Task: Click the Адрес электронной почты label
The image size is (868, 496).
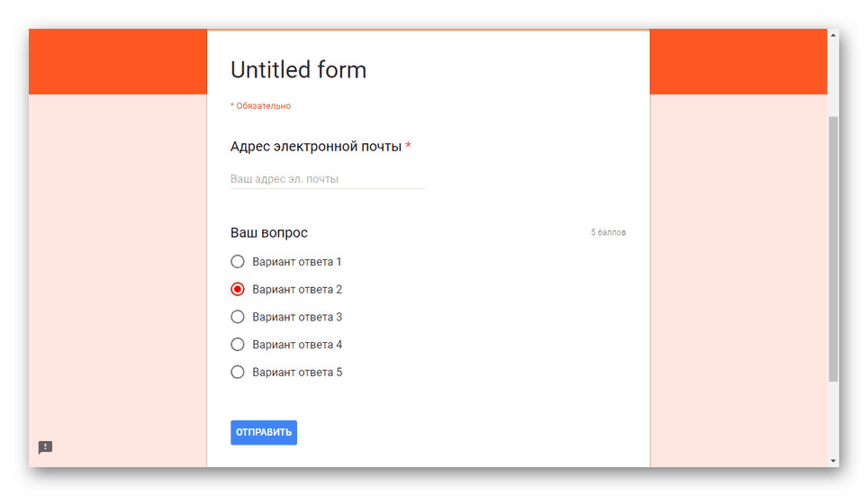Action: tap(315, 147)
